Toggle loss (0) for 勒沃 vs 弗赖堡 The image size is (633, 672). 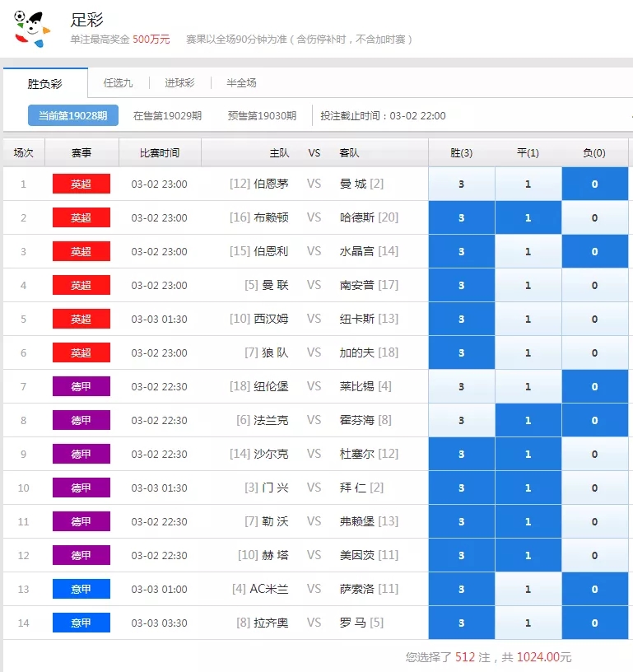(595, 521)
